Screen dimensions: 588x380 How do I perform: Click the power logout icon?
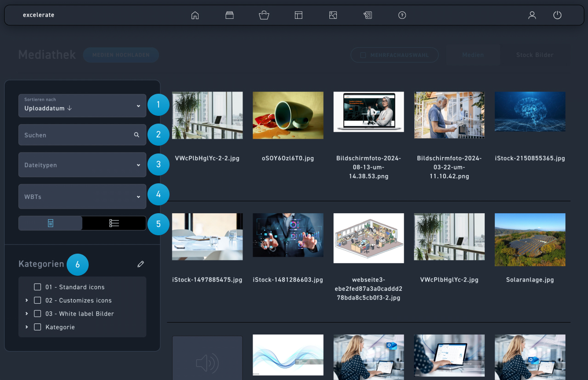pos(557,15)
